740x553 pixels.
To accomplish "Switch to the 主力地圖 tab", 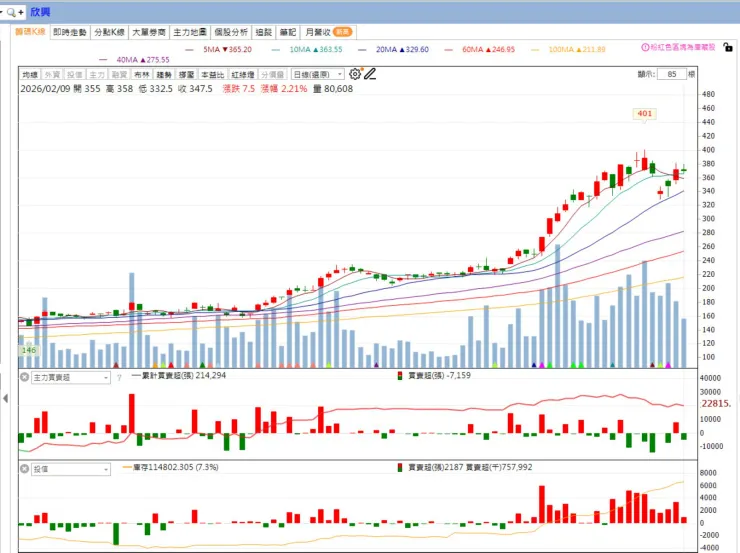I will [190, 32].
